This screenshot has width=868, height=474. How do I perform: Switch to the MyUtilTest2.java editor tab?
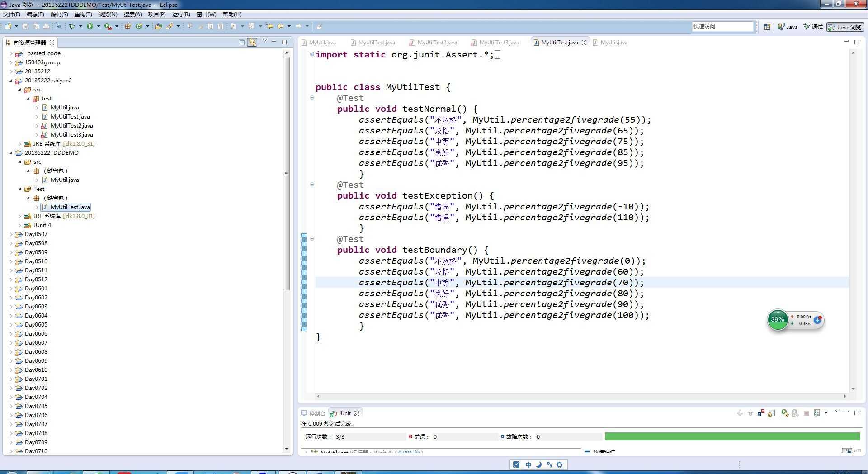(433, 43)
